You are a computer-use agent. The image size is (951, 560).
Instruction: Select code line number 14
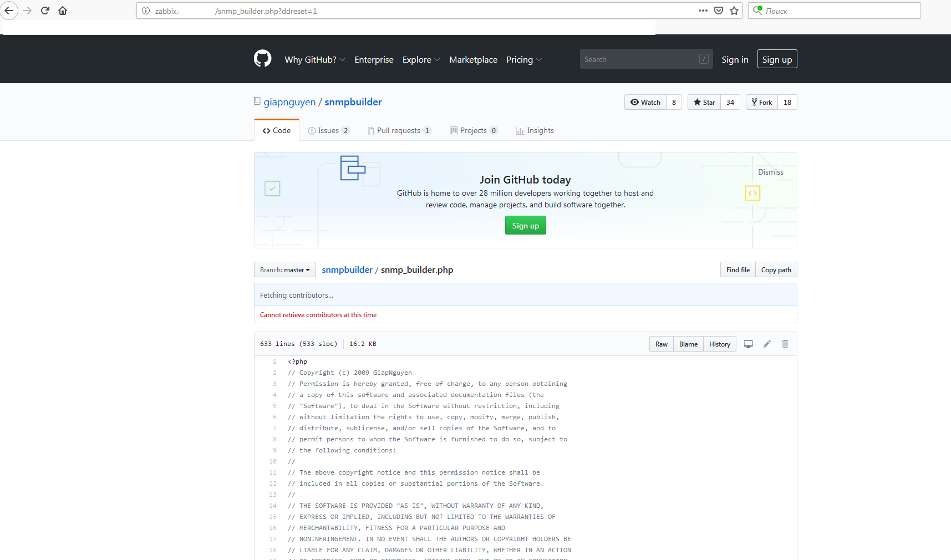[x=273, y=506]
